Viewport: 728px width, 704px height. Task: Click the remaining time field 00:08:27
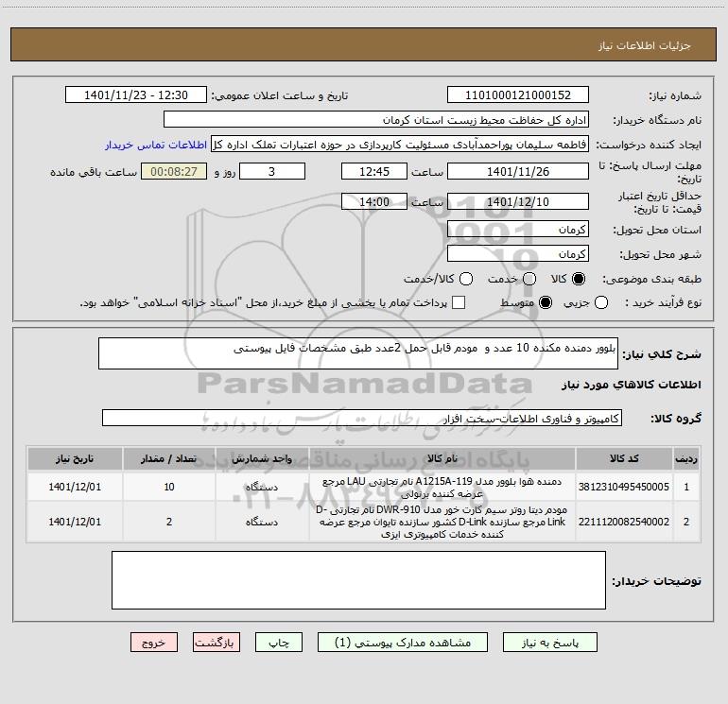click(174, 171)
